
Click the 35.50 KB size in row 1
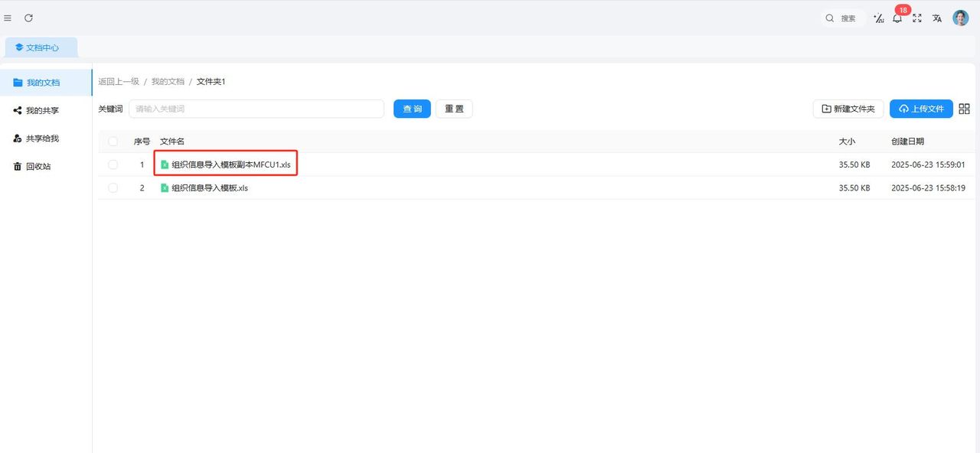(854, 165)
